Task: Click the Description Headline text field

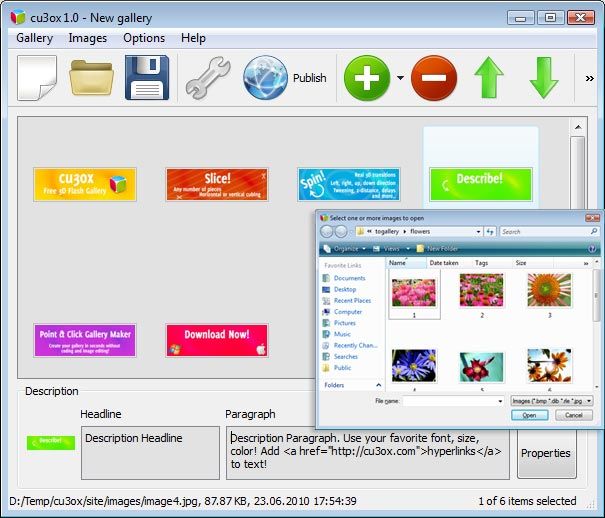Action: (x=150, y=453)
